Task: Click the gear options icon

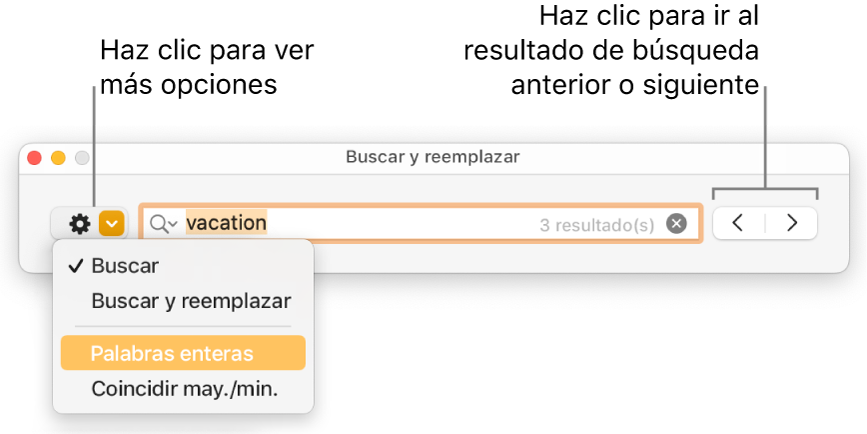Action: coord(79,224)
